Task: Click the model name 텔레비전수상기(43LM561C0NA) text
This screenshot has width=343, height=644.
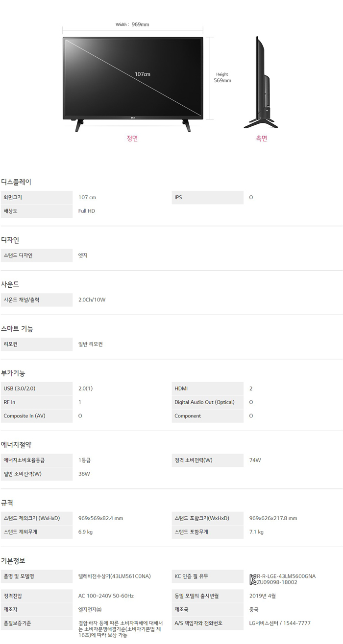Action: [x=115, y=576]
